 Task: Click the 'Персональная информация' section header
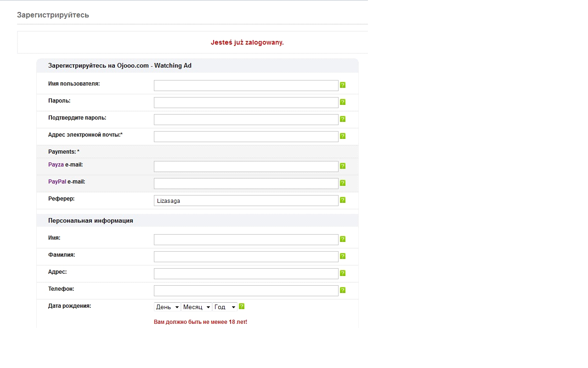(x=90, y=221)
